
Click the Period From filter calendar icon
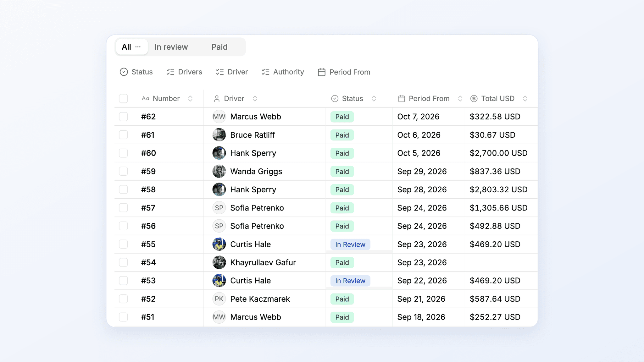point(321,72)
